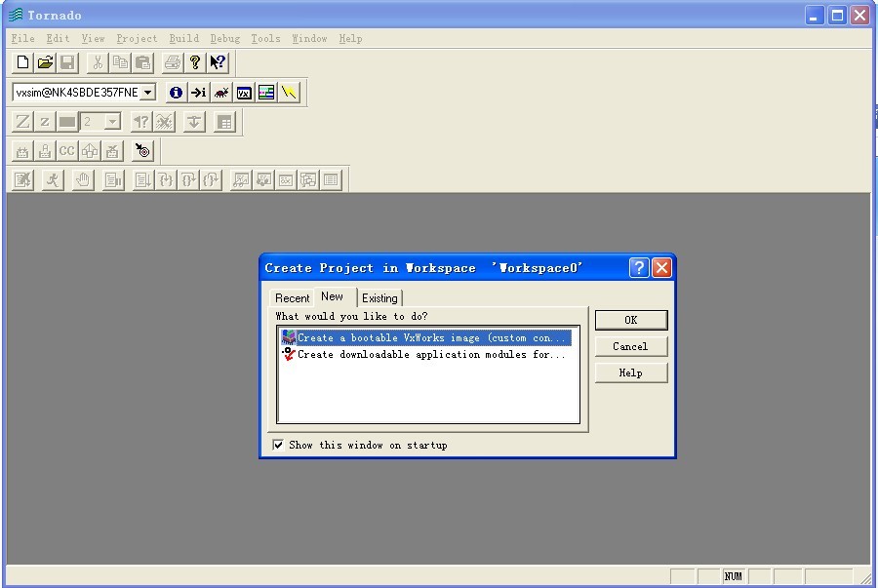Viewport: 878px width, 588px height.
Task: Open the triggering lightning bolt icon
Action: (x=289, y=93)
